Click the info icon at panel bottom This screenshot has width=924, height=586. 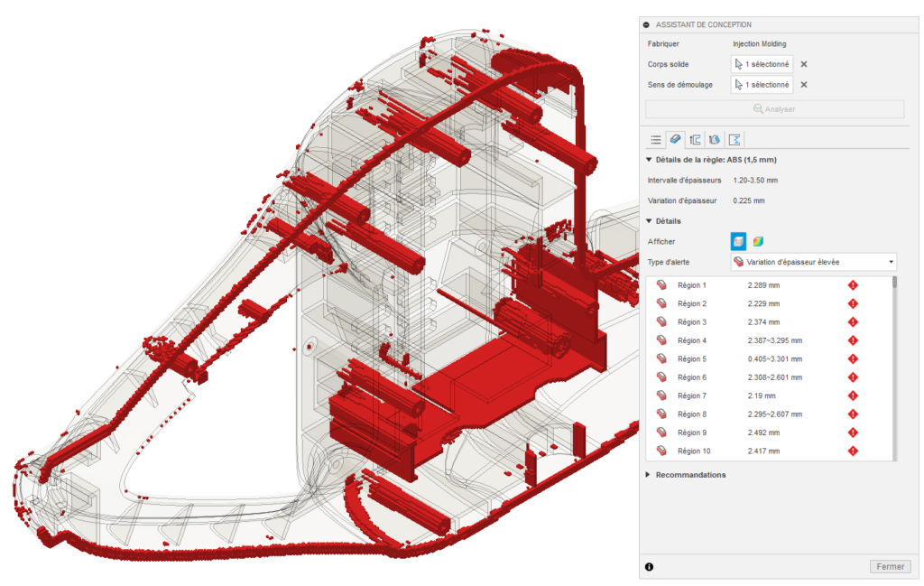pyautogui.click(x=649, y=567)
